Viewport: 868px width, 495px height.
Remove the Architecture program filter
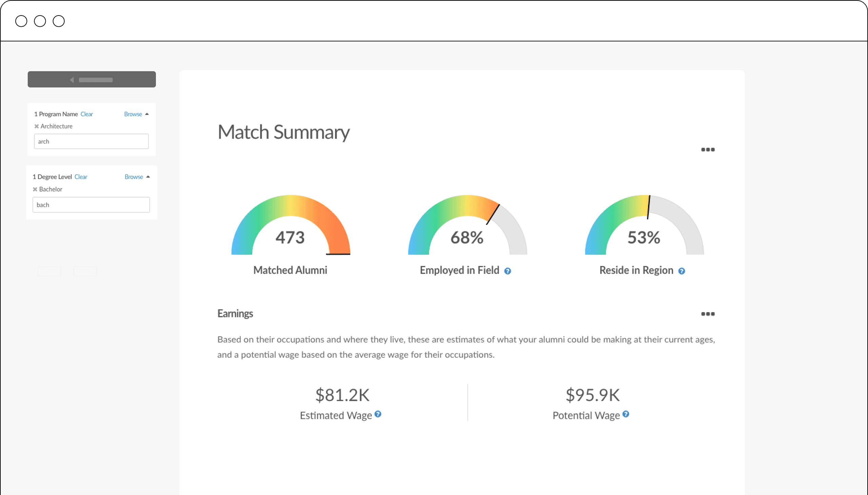tap(36, 126)
